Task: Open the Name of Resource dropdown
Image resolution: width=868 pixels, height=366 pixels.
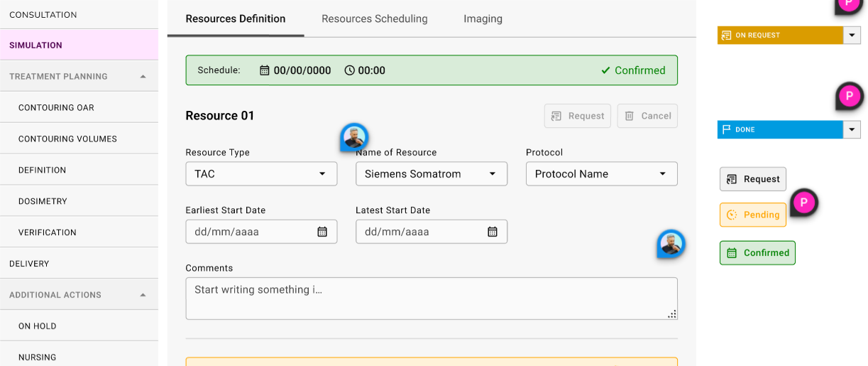Action: [432, 174]
